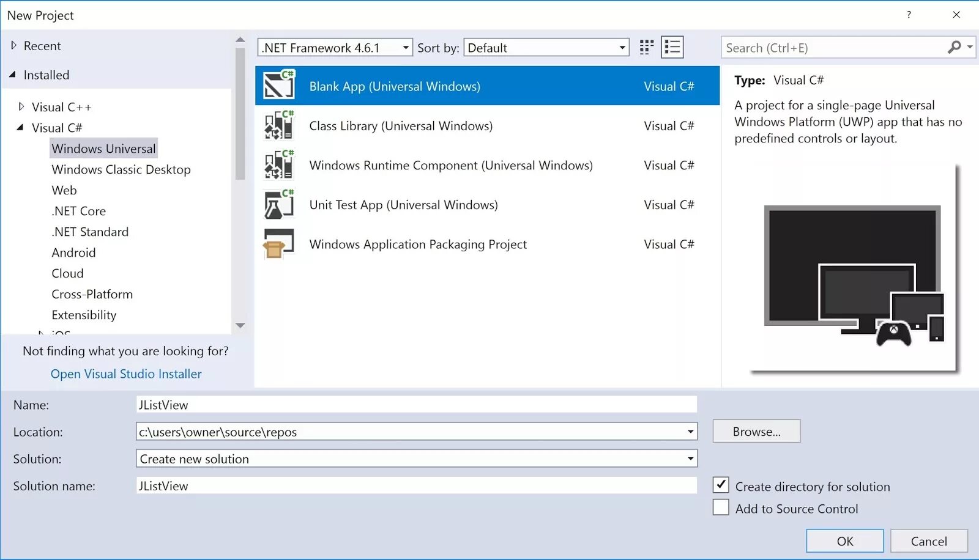Click the Browse... button
The width and height of the screenshot is (979, 560).
tap(756, 431)
